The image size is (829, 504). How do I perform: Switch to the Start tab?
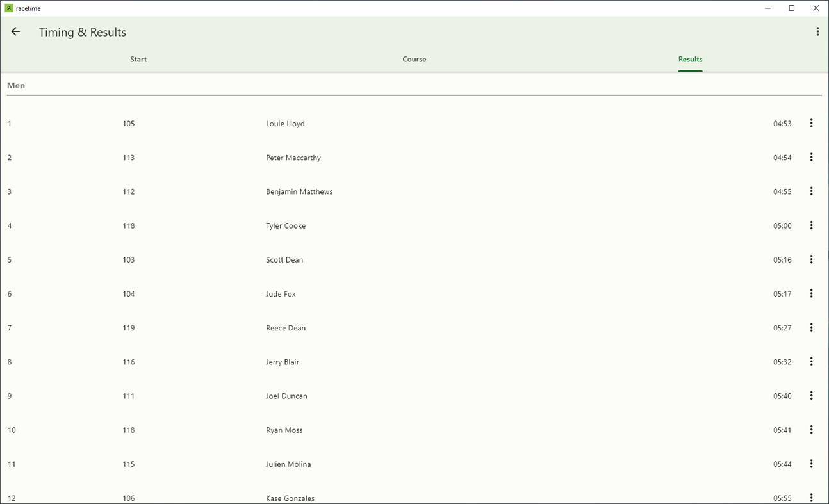click(138, 59)
